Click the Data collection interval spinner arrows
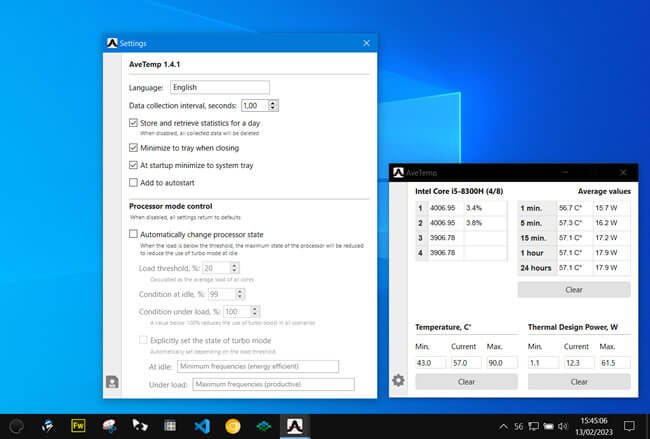This screenshot has height=439, width=650. click(272, 105)
